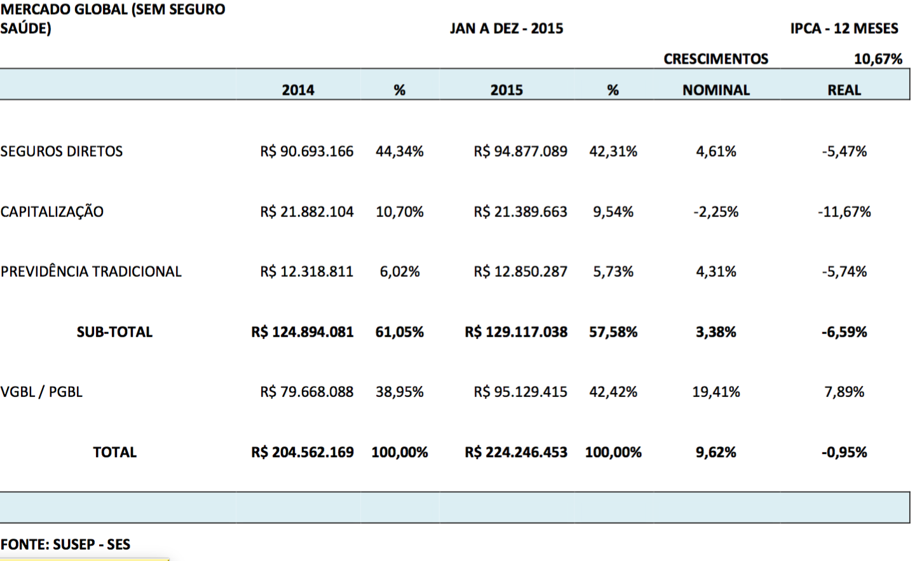Click the 2014 column header
The height and width of the screenshot is (561, 924).
pyautogui.click(x=297, y=90)
